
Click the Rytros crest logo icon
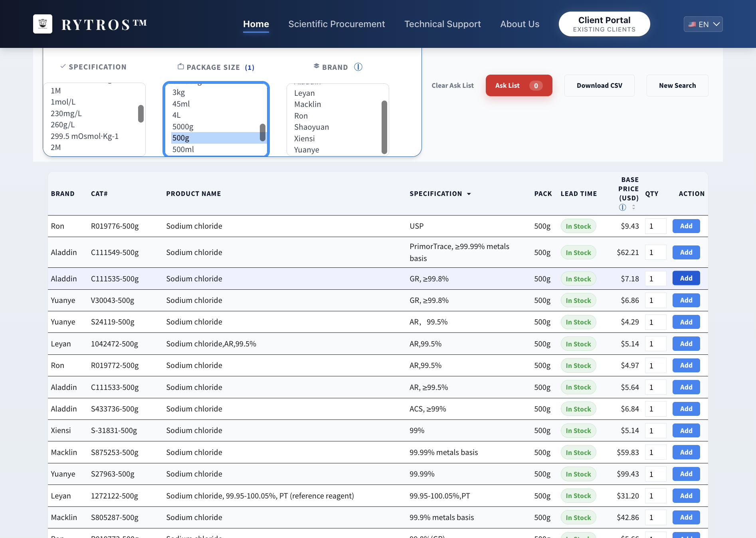pos(43,24)
